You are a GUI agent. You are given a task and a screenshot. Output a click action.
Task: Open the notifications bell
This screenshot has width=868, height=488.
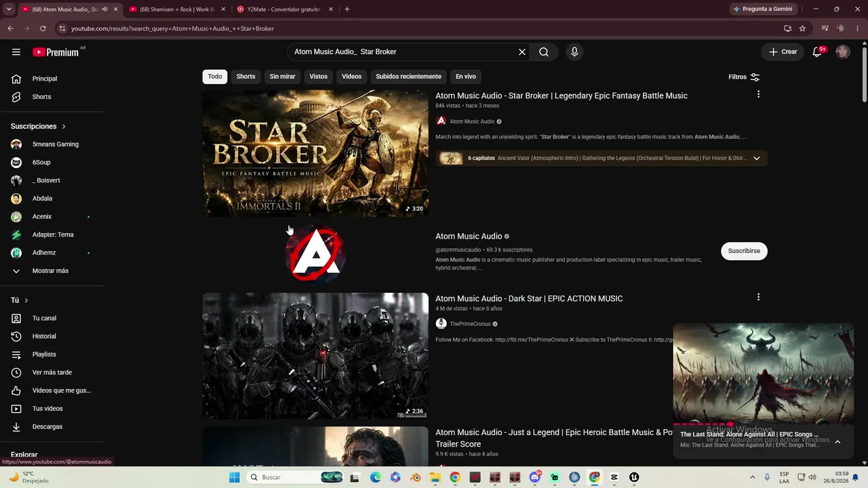pos(818,52)
